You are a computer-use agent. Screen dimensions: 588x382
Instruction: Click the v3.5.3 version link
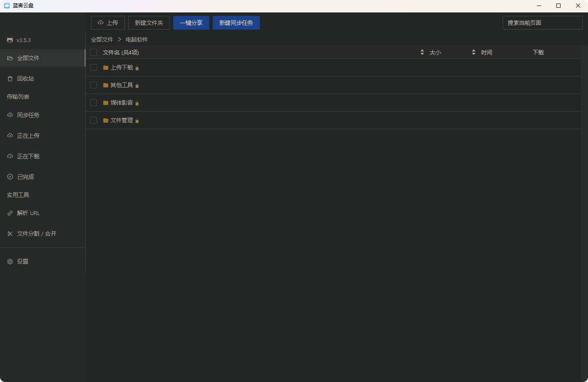pyautogui.click(x=24, y=40)
